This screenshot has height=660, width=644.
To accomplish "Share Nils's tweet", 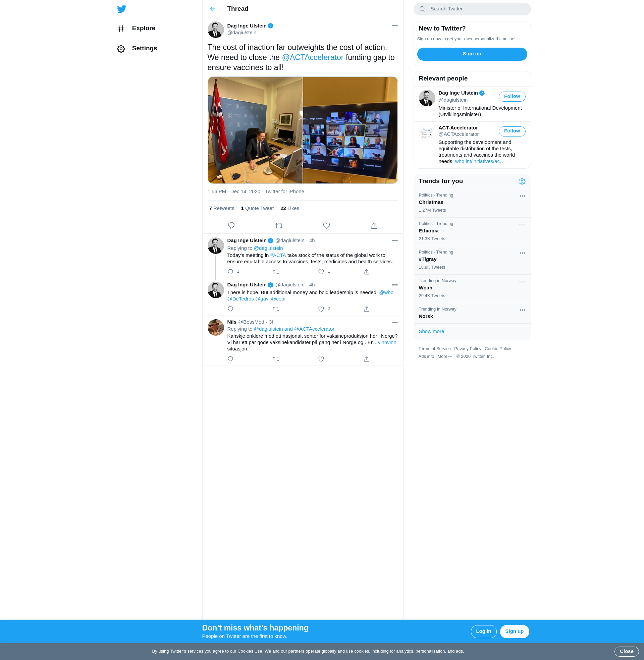I will 367,359.
